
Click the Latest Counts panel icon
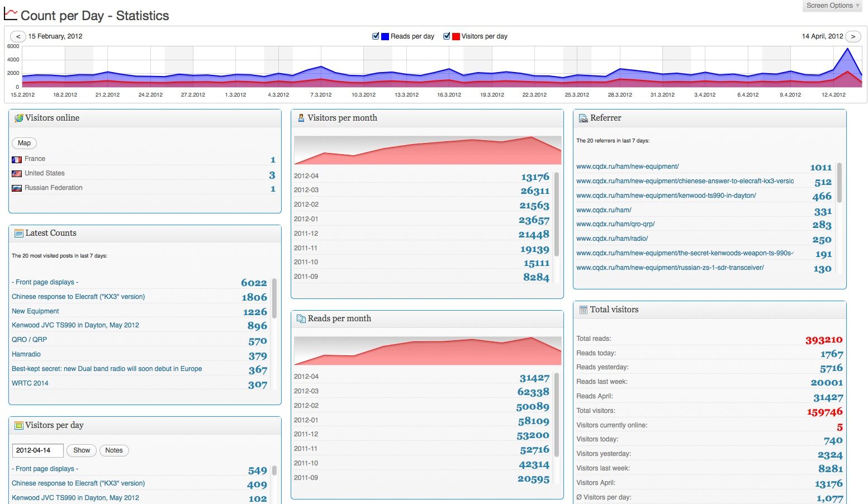(x=18, y=234)
